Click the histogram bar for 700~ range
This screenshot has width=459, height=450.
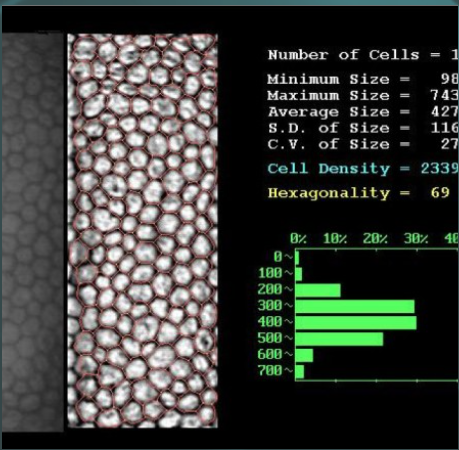coord(300,372)
